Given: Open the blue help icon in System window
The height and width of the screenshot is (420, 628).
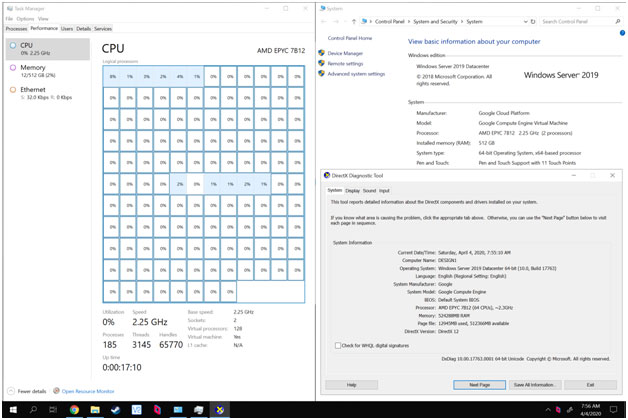Looking at the screenshot, I should click(622, 33).
